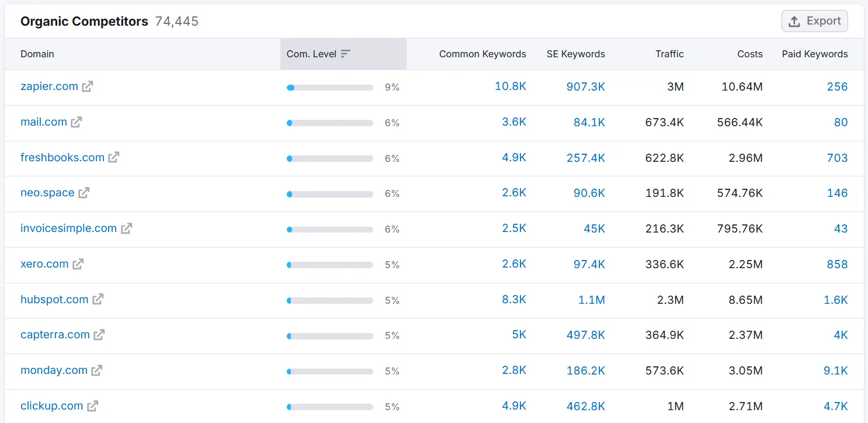Open zapier.com external link icon
Screen dimensions: 868x423
coord(88,86)
